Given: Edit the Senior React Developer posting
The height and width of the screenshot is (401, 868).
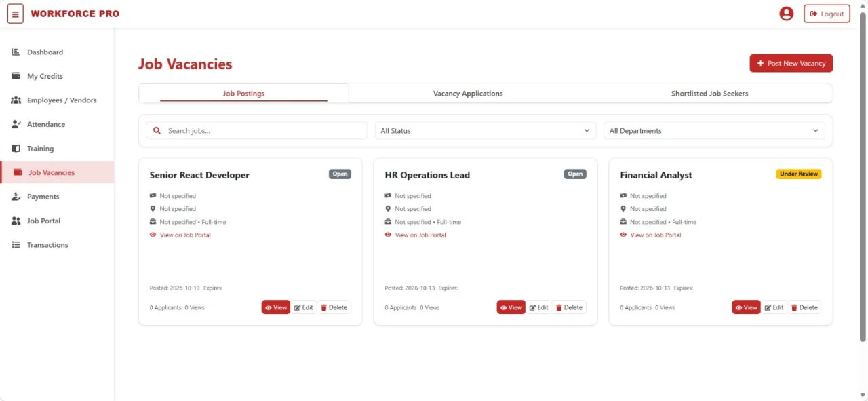Looking at the screenshot, I should pyautogui.click(x=304, y=307).
